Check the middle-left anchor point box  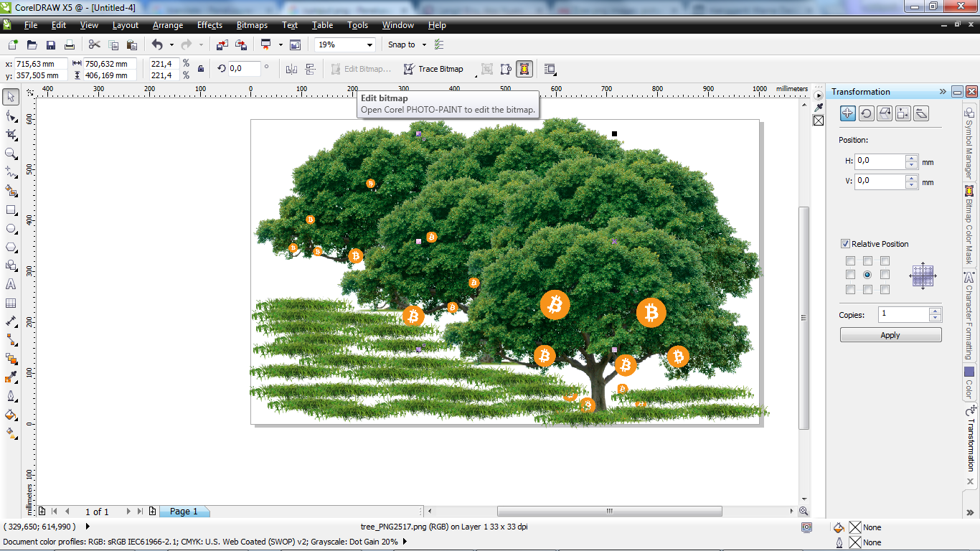[x=851, y=275]
